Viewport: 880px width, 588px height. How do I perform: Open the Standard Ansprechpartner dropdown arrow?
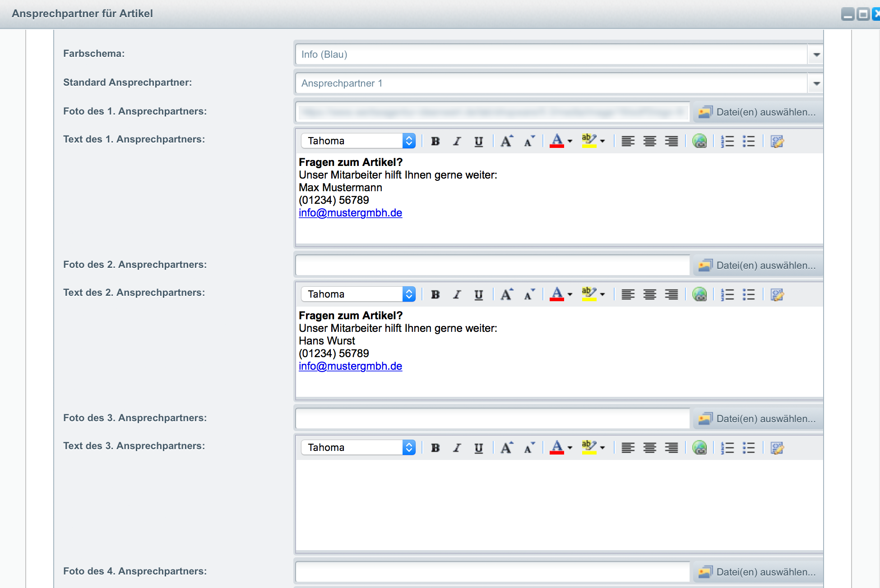[816, 83]
